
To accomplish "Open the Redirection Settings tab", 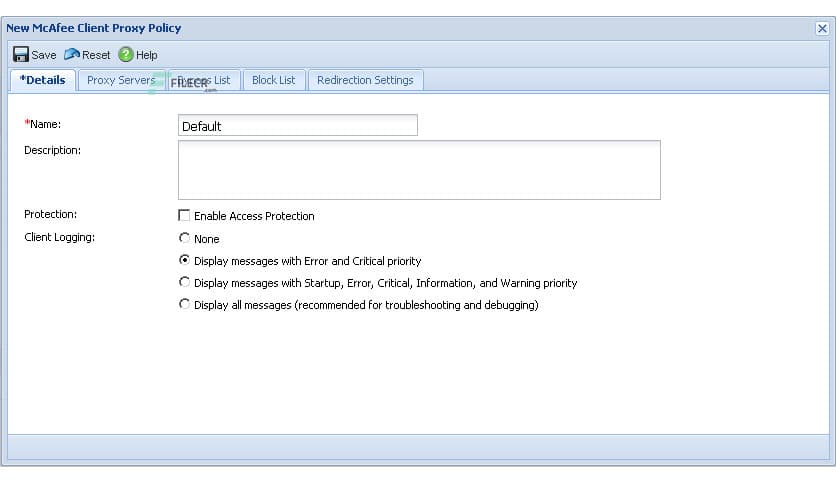I will [365, 80].
